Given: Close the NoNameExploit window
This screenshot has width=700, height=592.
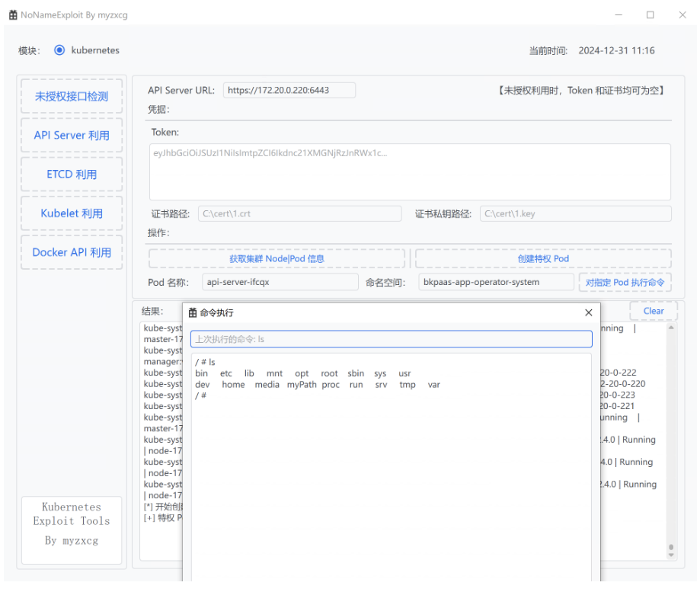Looking at the screenshot, I should pos(682,14).
